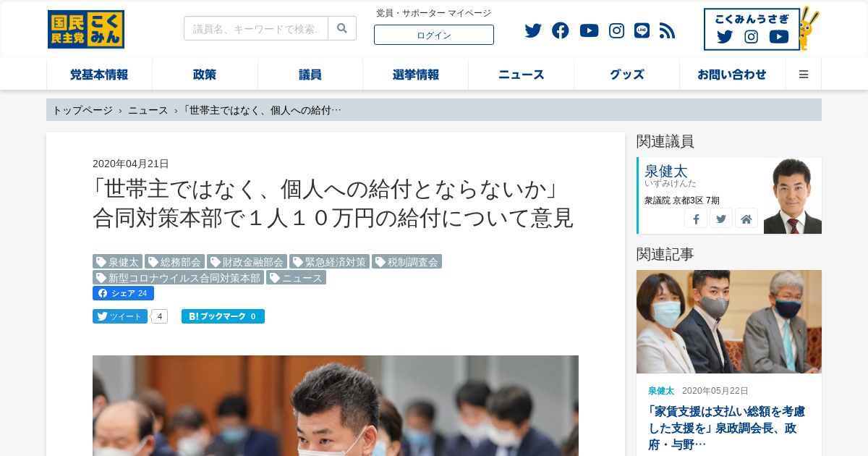Open the お問い合わせ menu
The width and height of the screenshot is (868, 456).
click(732, 75)
